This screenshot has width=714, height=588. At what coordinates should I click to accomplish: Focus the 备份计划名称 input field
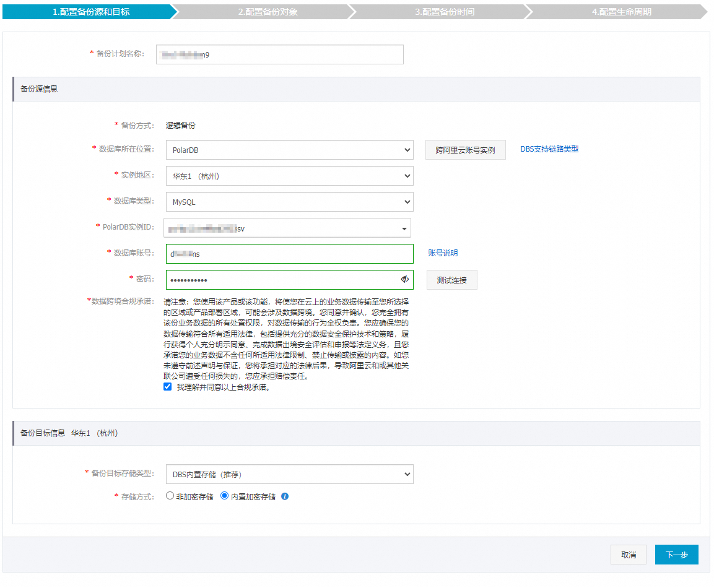279,54
